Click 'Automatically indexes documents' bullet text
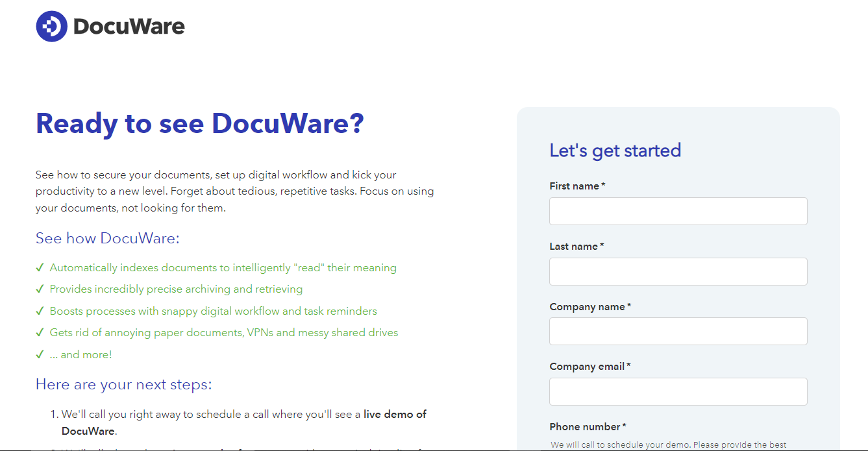 [x=223, y=267]
